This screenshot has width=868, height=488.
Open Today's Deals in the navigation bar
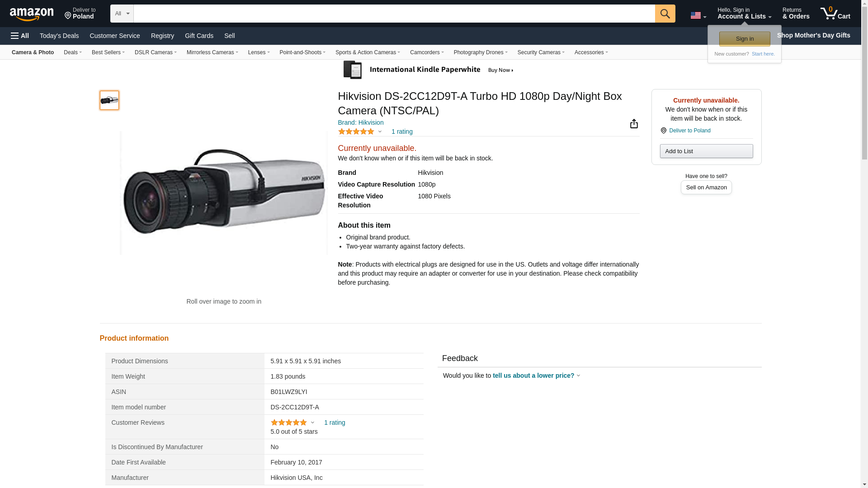59,36
